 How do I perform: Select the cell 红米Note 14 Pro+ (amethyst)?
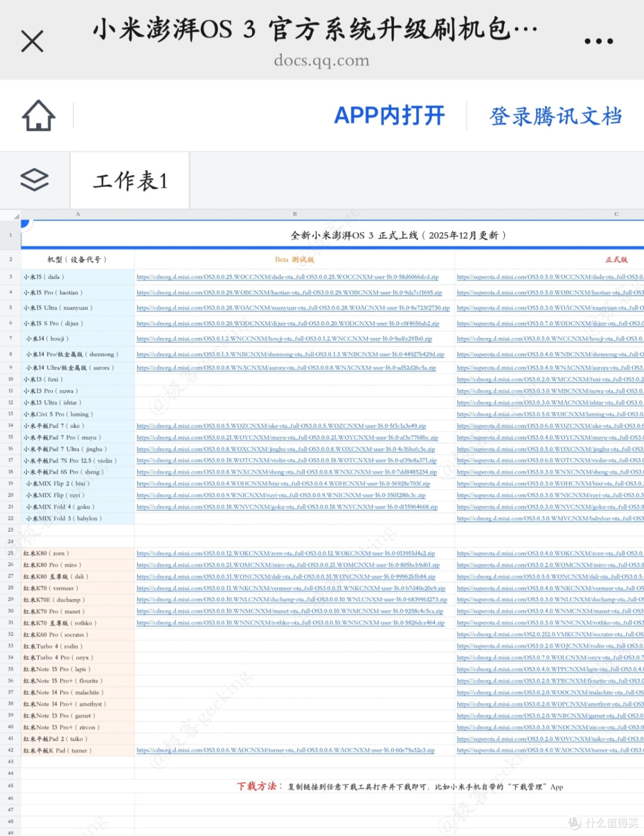(x=78, y=704)
